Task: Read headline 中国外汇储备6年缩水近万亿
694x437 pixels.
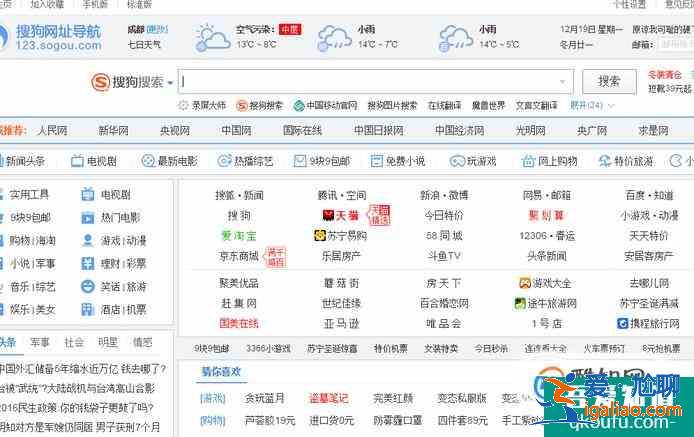Action: pyautogui.click(x=82, y=369)
